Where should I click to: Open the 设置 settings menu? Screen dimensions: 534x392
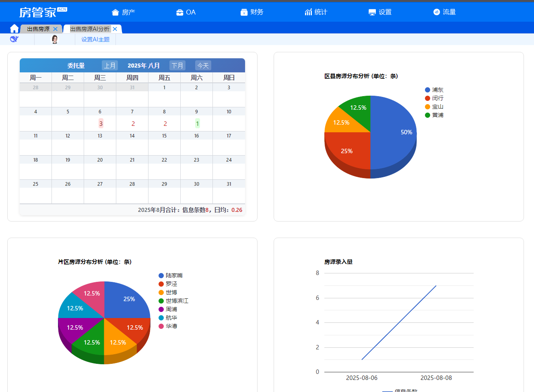[380, 12]
